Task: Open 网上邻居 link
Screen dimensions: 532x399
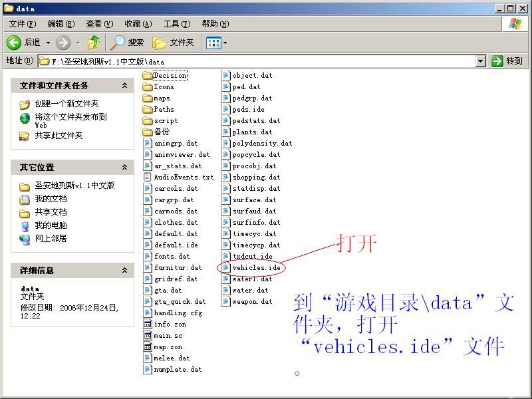Action: [51, 239]
